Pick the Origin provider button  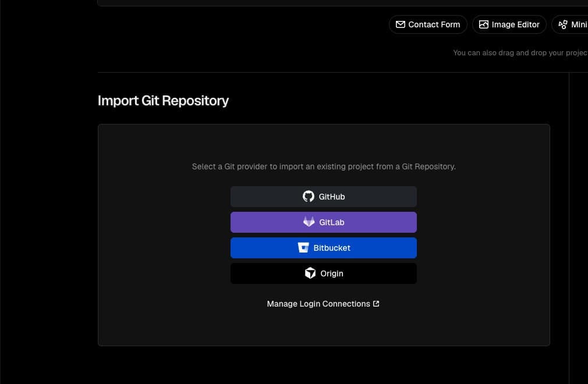323,273
